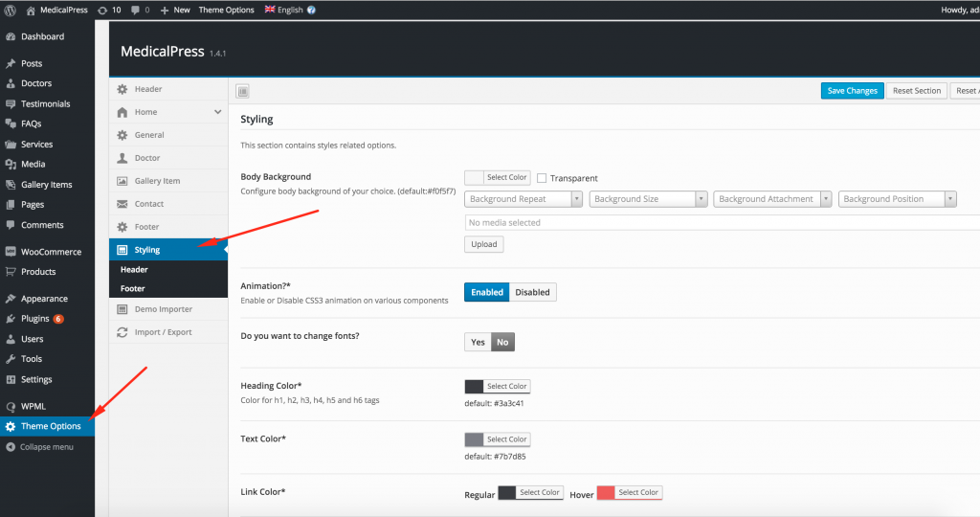Click the Demo Importer icon
The height and width of the screenshot is (517, 980).
(x=122, y=309)
